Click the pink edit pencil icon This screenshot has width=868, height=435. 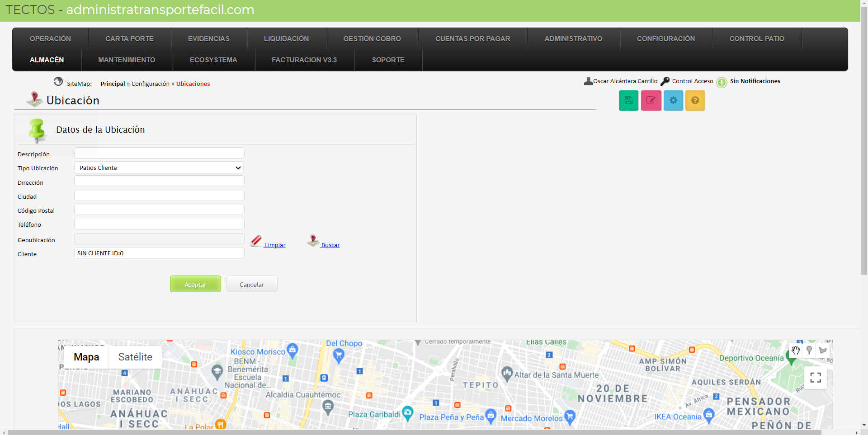[x=651, y=100]
